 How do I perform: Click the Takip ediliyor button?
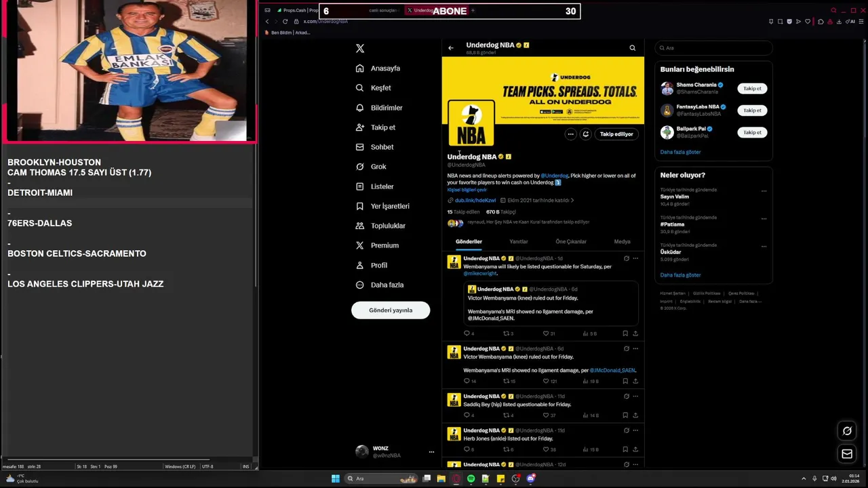click(x=616, y=134)
